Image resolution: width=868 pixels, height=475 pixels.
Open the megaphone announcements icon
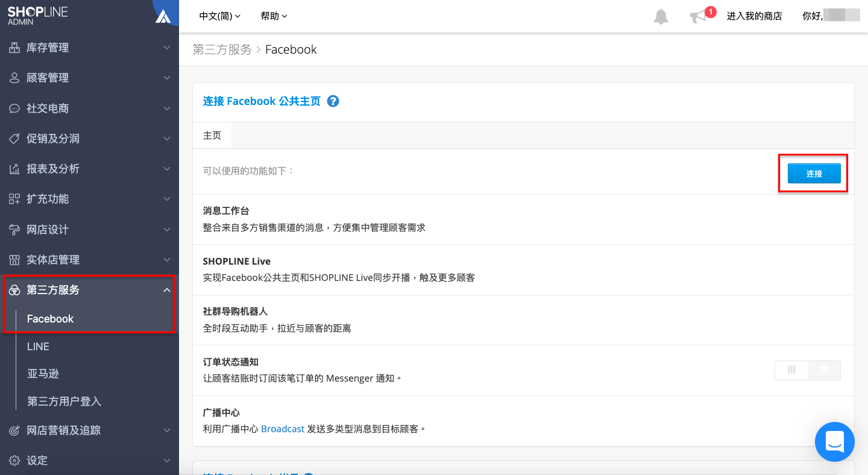[x=698, y=16]
